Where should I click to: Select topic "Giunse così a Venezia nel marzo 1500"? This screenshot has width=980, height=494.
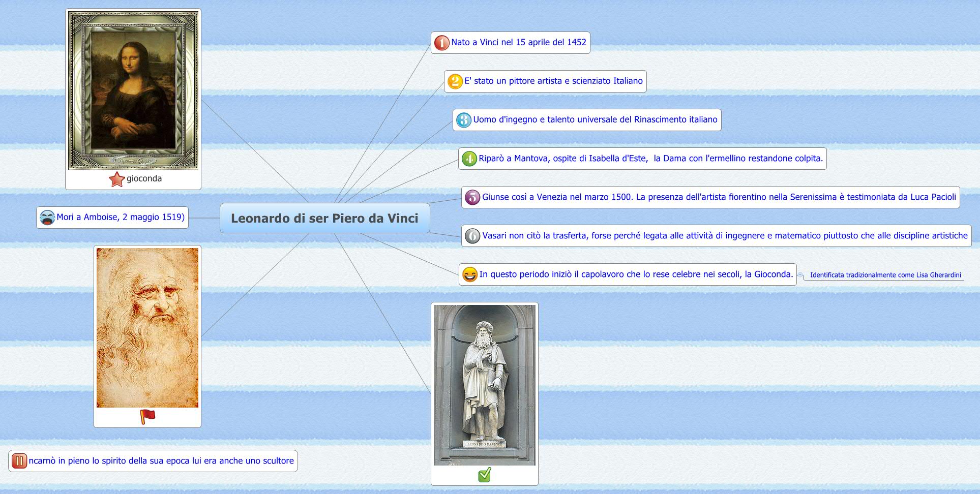click(x=710, y=197)
